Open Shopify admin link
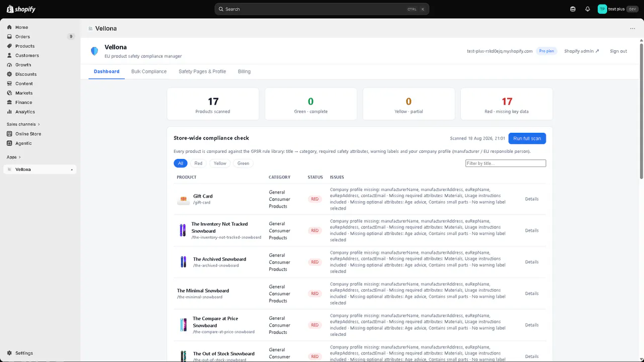Screen dimensions: 644x362 pos(582,51)
